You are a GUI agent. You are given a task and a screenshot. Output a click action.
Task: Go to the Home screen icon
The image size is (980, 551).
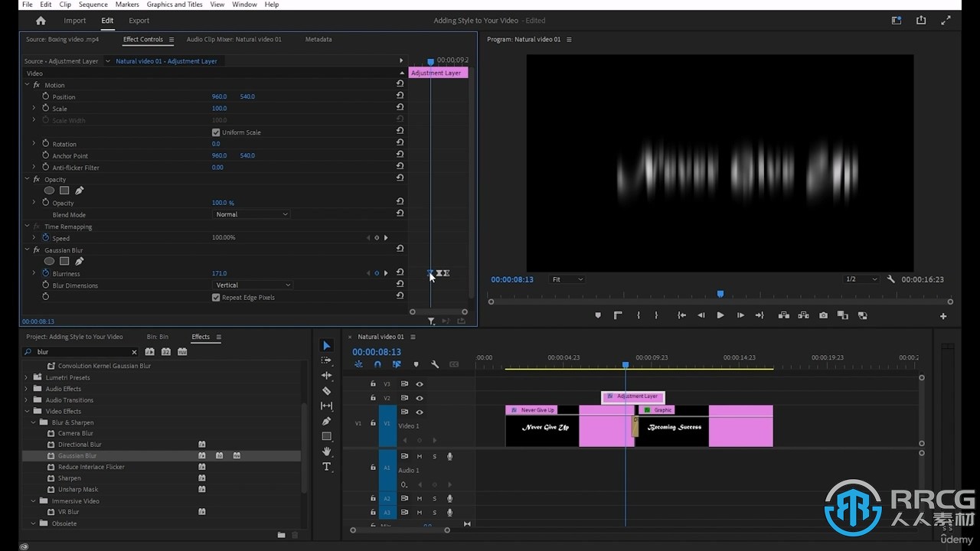[41, 21]
